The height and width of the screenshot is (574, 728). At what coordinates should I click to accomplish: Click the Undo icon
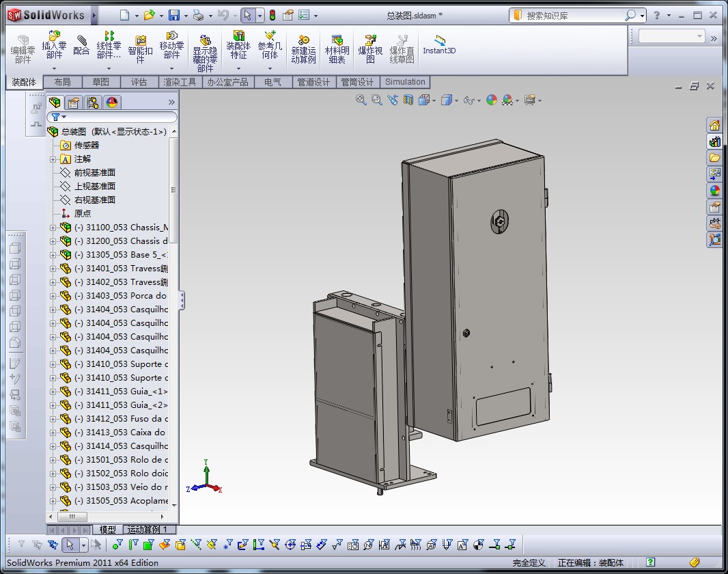223,15
